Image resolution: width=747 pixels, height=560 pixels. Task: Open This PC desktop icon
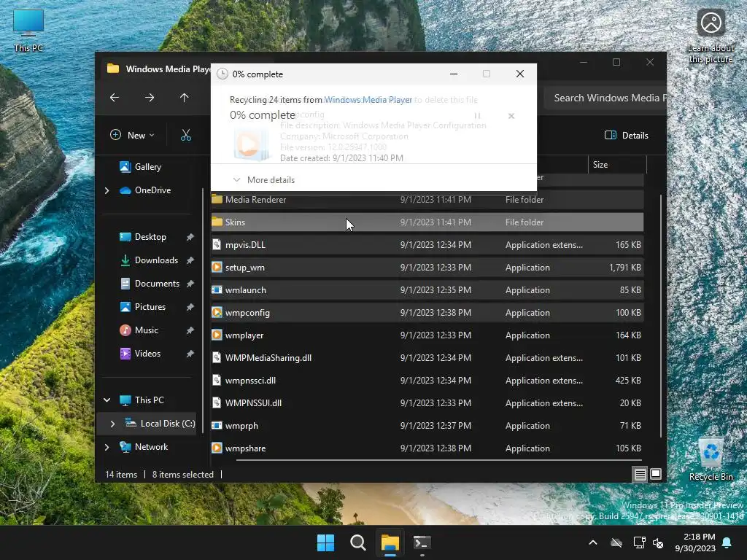28,31
